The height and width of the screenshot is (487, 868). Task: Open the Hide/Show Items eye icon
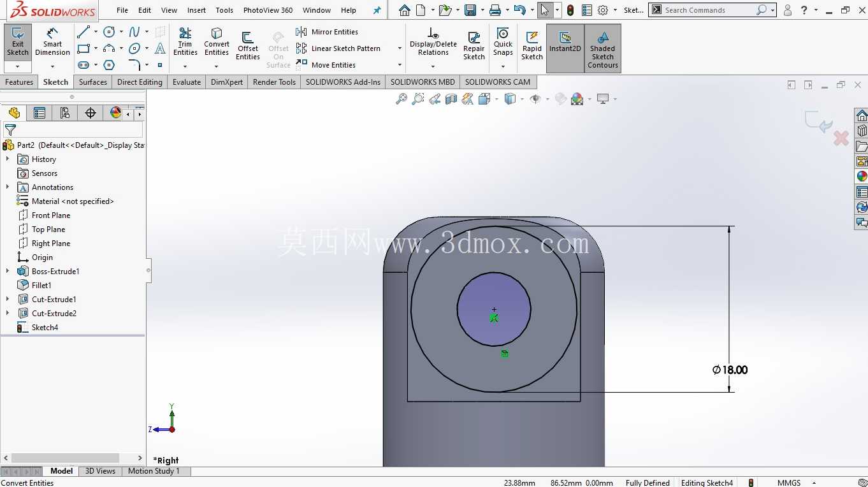[x=535, y=99]
